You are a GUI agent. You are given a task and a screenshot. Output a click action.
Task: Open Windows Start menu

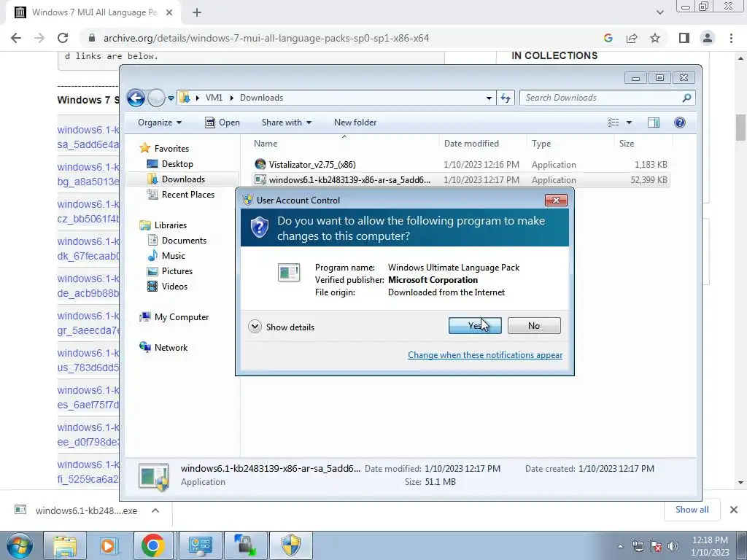[x=19, y=545]
